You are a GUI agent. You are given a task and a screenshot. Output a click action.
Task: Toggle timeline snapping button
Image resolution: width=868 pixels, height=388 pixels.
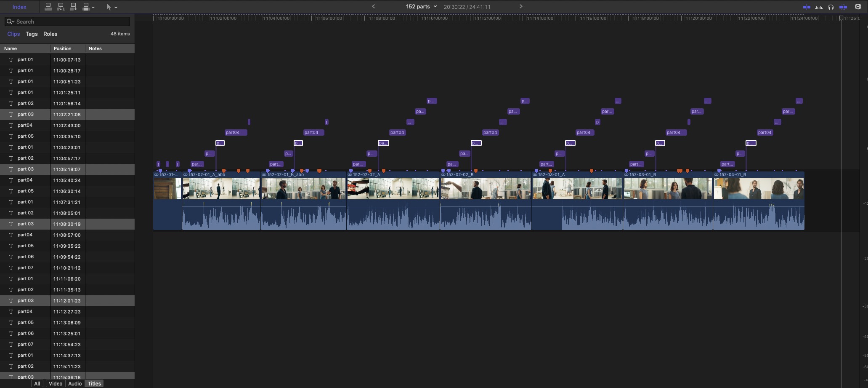click(843, 7)
